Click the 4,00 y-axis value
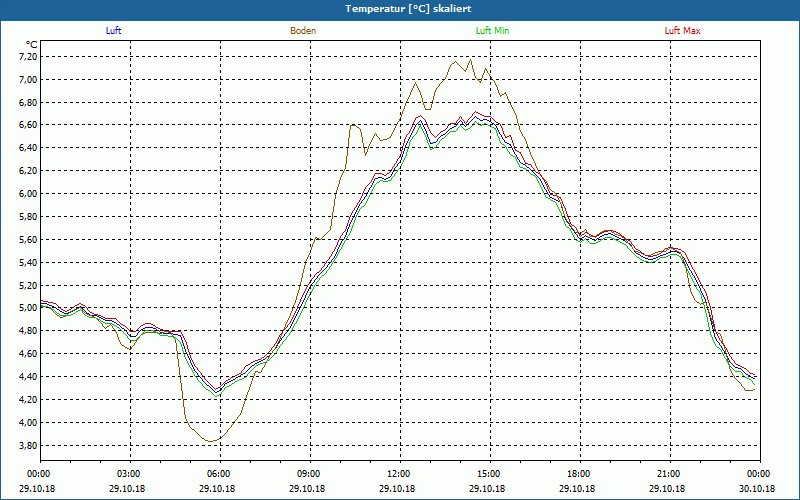This screenshot has width=800, height=500. (x=28, y=422)
